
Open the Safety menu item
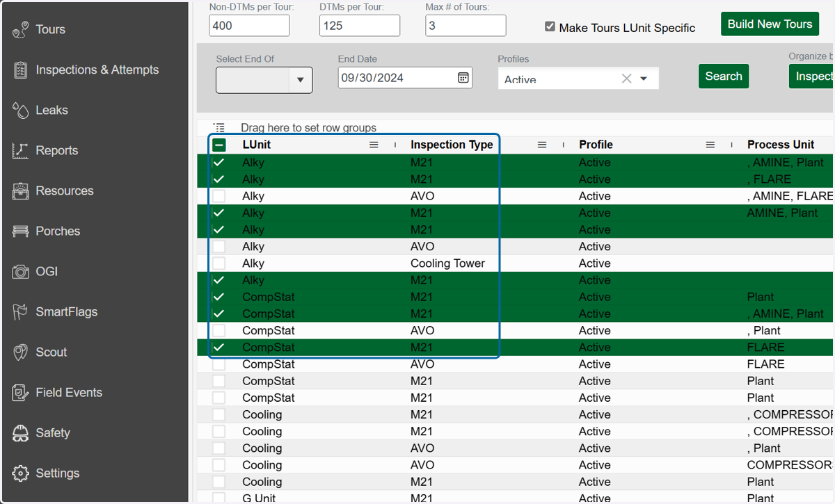[53, 432]
